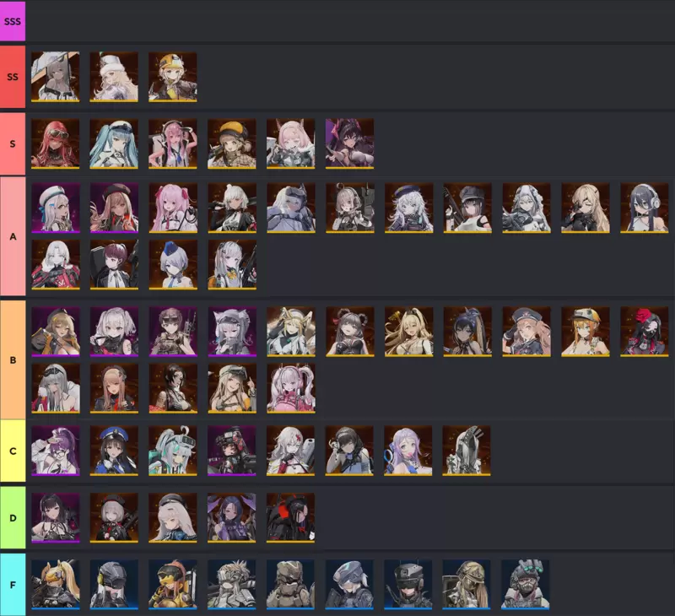Select the green night-vision goggles unit in F
This screenshot has height=616, width=675.
pyautogui.click(x=525, y=585)
